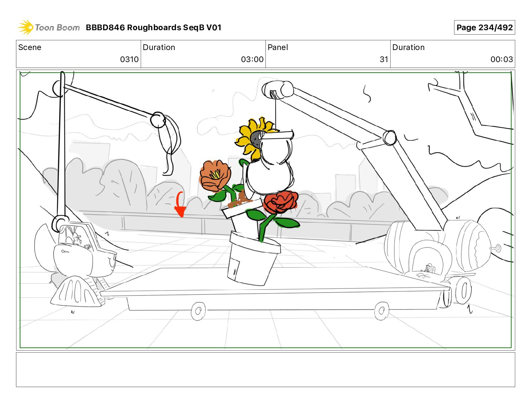
Task: Select the panel number '31'
Action: 384,59
